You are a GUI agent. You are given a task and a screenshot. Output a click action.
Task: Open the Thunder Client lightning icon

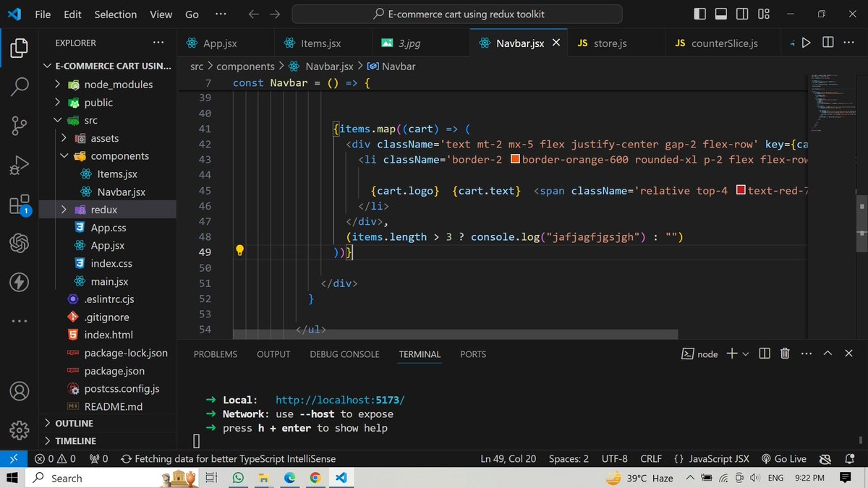20,282
